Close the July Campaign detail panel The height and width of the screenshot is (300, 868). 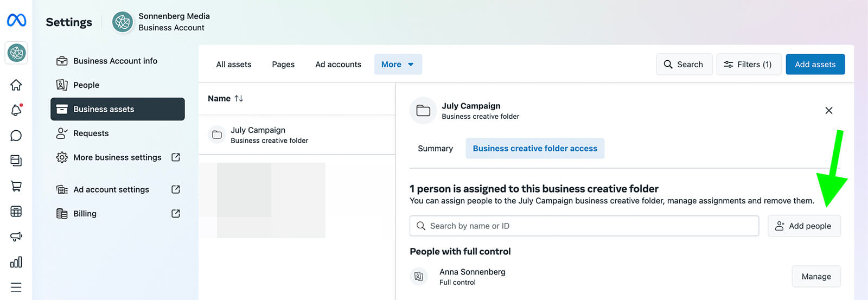829,111
